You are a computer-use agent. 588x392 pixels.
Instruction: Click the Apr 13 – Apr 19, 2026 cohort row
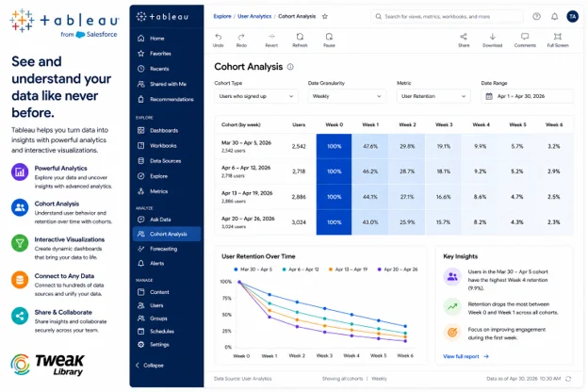pyautogui.click(x=394, y=197)
